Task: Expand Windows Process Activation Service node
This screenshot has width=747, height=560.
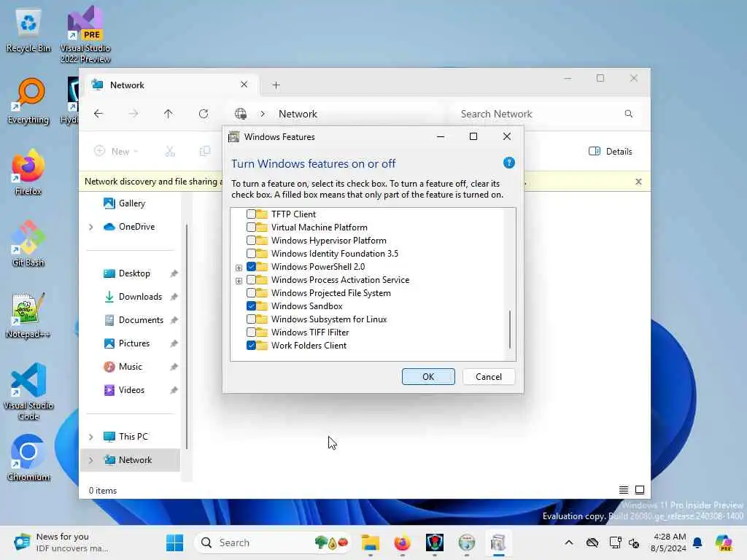Action: [239, 281]
